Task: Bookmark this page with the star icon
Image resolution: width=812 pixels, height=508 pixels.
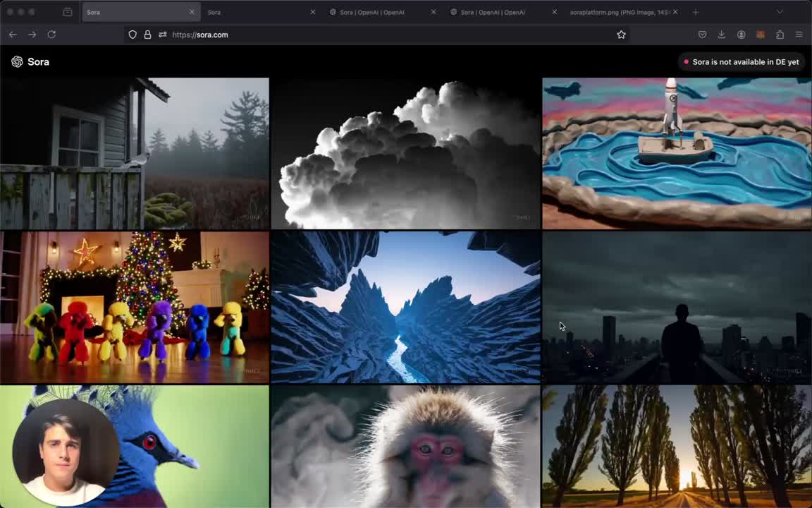Action: [621, 35]
